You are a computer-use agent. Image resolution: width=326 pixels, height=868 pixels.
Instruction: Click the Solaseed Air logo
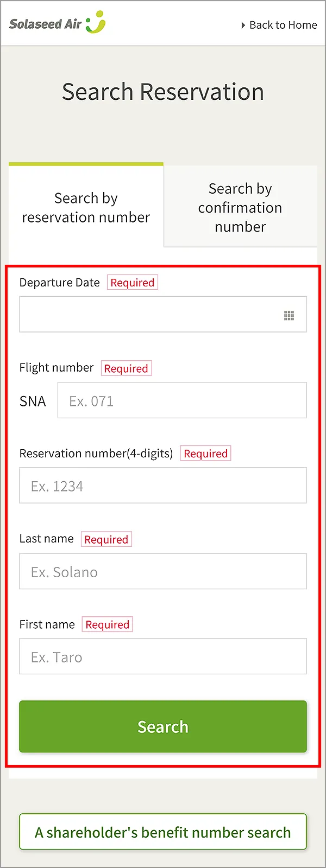coord(57,23)
